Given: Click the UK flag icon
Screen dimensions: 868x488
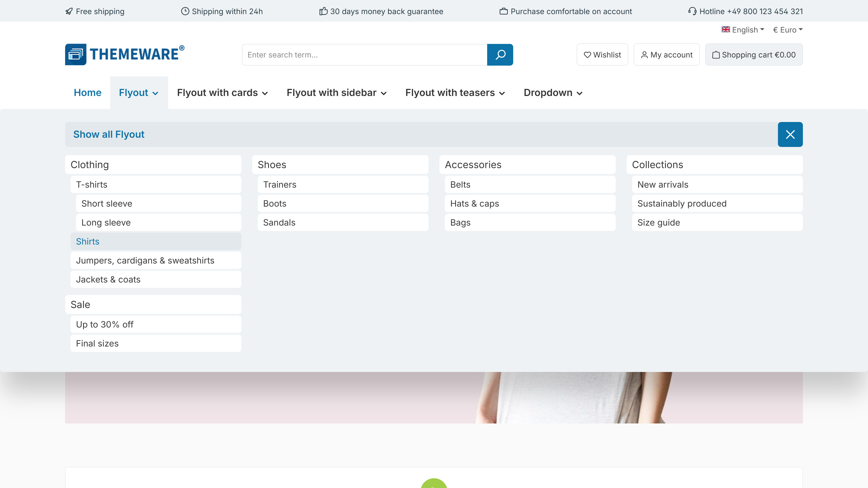Looking at the screenshot, I should pos(726,30).
